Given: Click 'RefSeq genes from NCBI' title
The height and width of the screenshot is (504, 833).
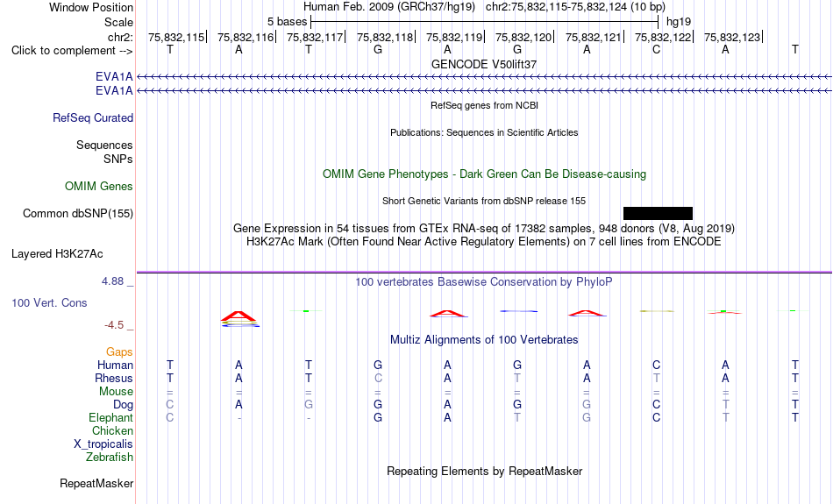Looking at the screenshot, I should [484, 105].
